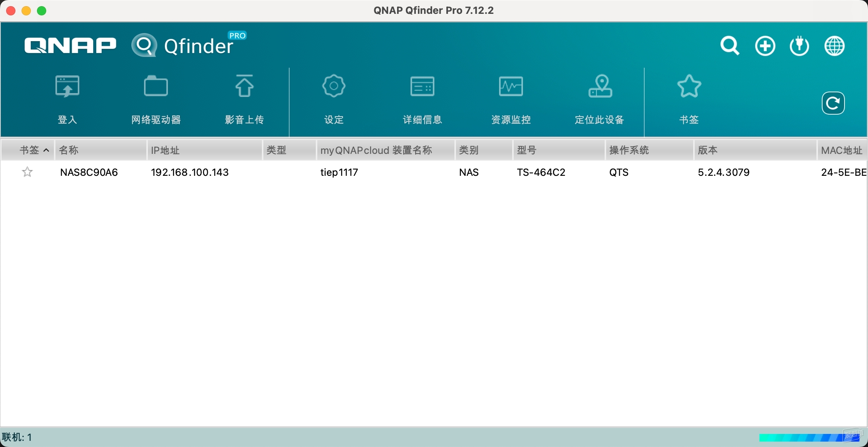Sort by 书签 column header
868x447 pixels.
tap(28, 150)
